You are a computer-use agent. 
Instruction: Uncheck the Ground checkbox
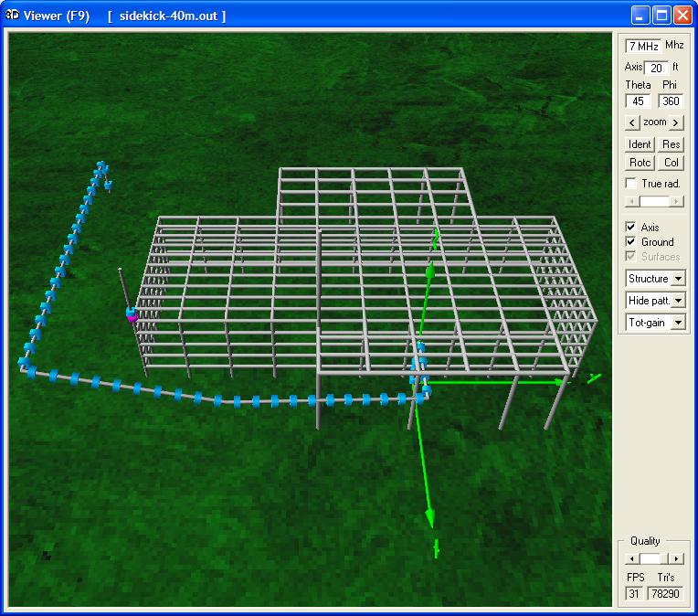coord(630,242)
